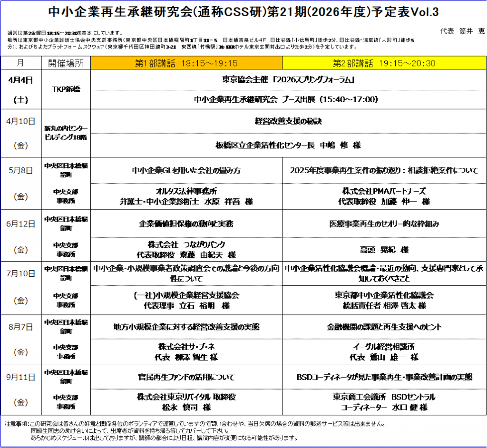Select 東京協会主催 2026スプリングフォーラム cell

(288, 80)
